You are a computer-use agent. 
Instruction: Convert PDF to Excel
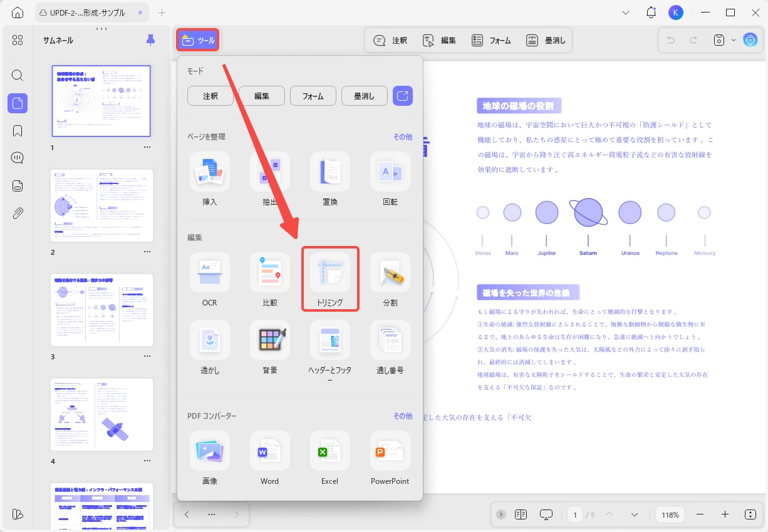pyautogui.click(x=330, y=458)
